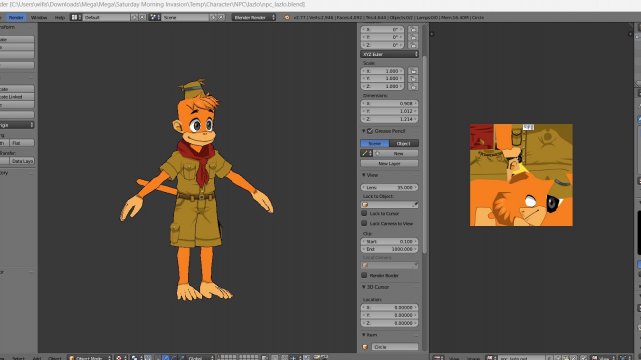Lock the rotation X axis
This screenshot has height=360, width=641.
pos(413,29)
